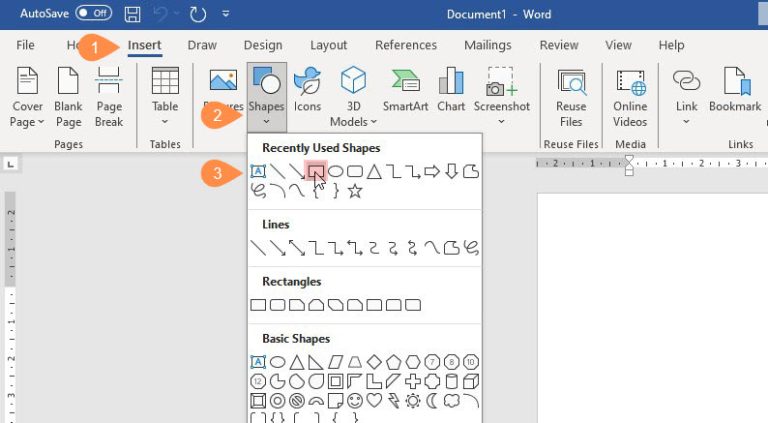Select the Smiley Face shape
Image resolution: width=768 pixels, height=423 pixels.
355,401
